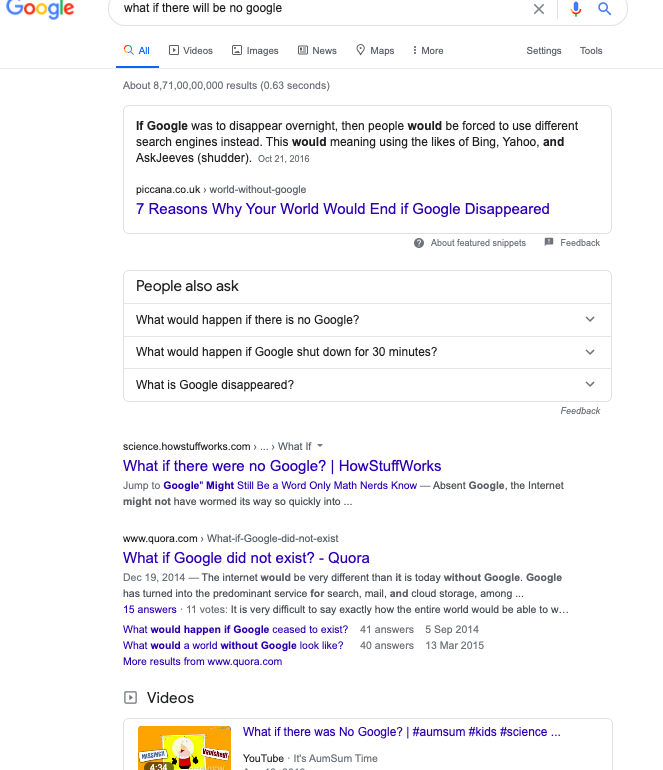Expand "What would happen if Google shut down for 30 minutes?"
The width and height of the screenshot is (663, 770).
click(367, 352)
